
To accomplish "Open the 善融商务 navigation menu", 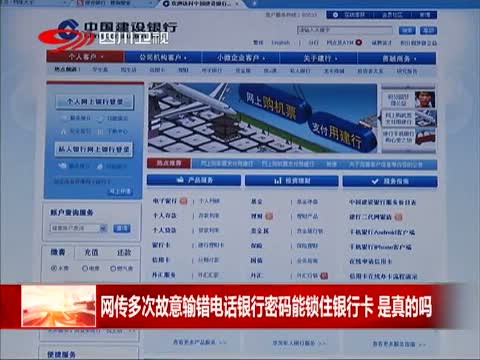I will (397, 59).
